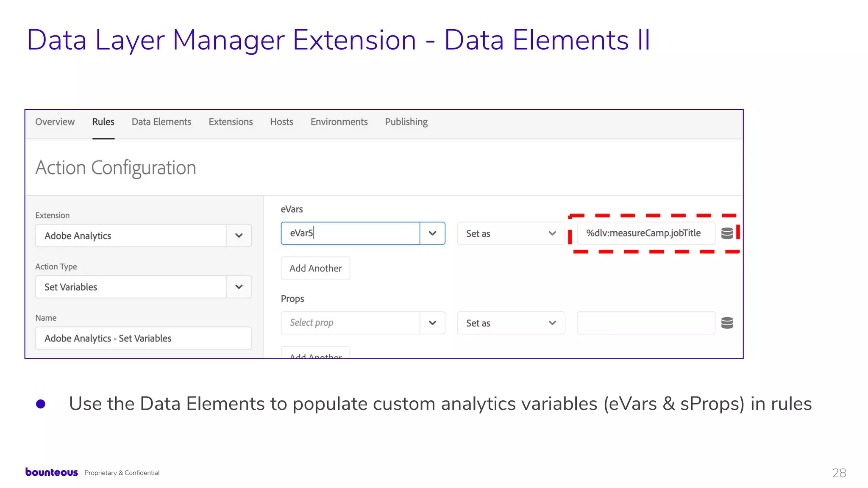The image size is (868, 488).
Task: Expand the Action Type Set Variables dropdown
Action: 239,287
